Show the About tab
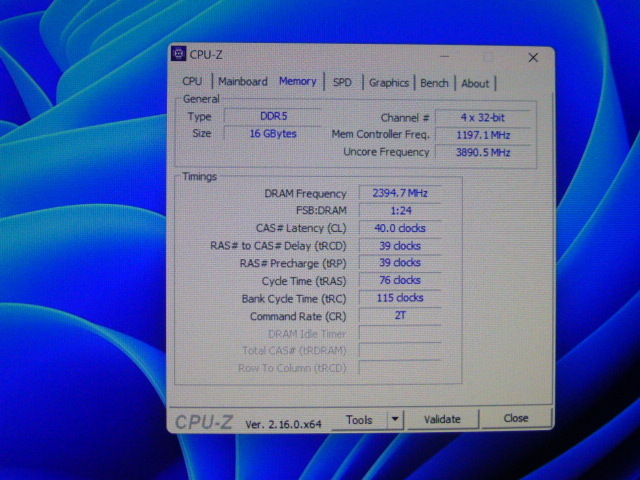This screenshot has height=480, width=640. coord(475,84)
